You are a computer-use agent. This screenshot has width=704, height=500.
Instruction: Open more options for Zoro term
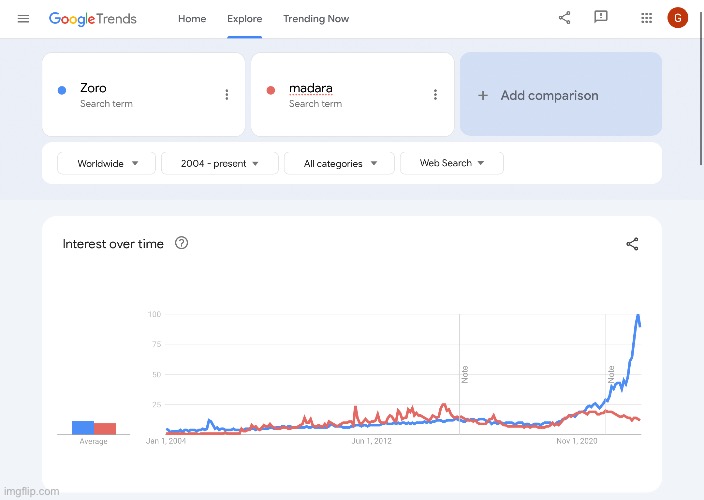pyautogui.click(x=227, y=94)
